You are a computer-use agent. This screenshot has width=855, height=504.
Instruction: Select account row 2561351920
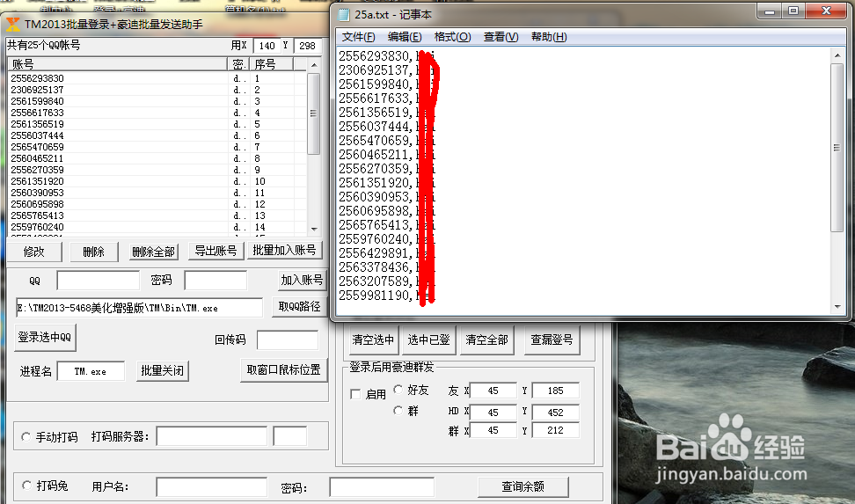point(158,182)
